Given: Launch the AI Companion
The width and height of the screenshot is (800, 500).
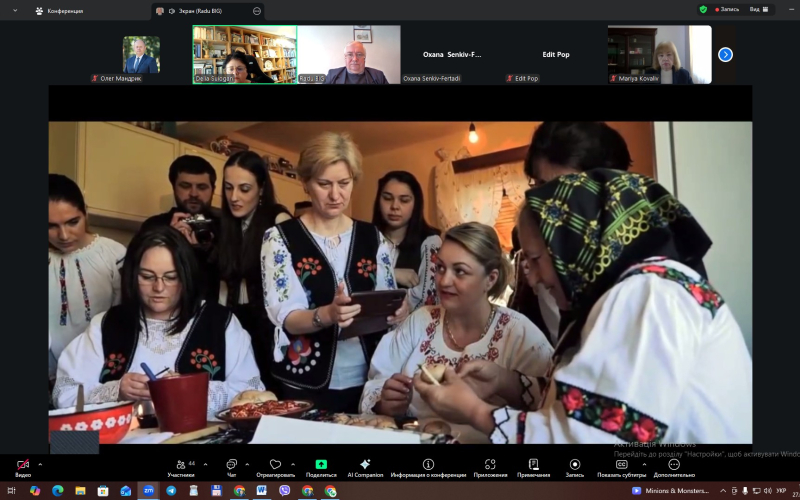Looking at the screenshot, I should (x=364, y=467).
